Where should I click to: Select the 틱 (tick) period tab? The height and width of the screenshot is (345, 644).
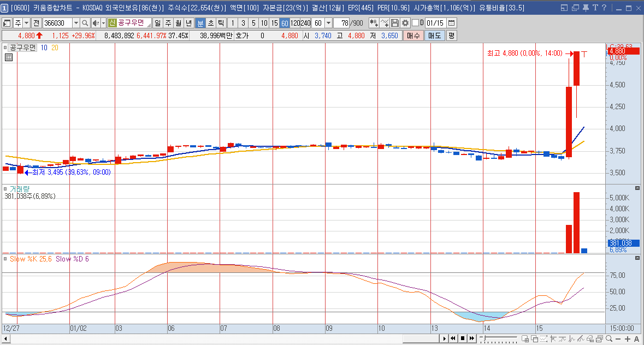[221, 23]
